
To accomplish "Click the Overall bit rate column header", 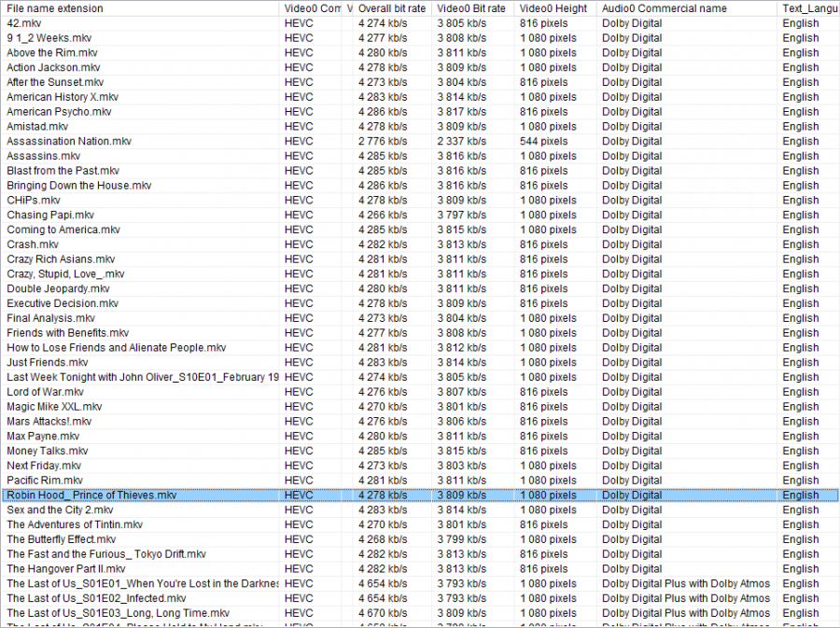I will 393,8.
